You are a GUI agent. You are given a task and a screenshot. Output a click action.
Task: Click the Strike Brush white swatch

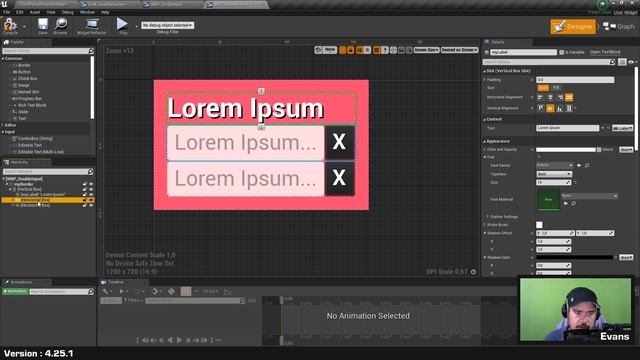(539, 225)
